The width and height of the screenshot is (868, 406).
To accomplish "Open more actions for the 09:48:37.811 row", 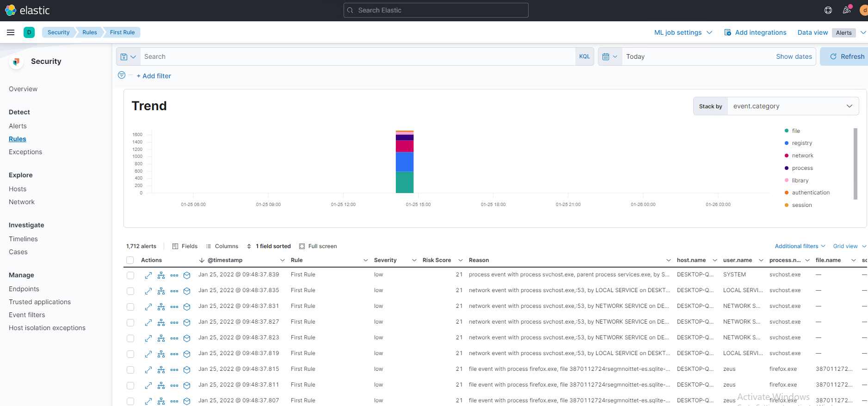I will tap(174, 386).
